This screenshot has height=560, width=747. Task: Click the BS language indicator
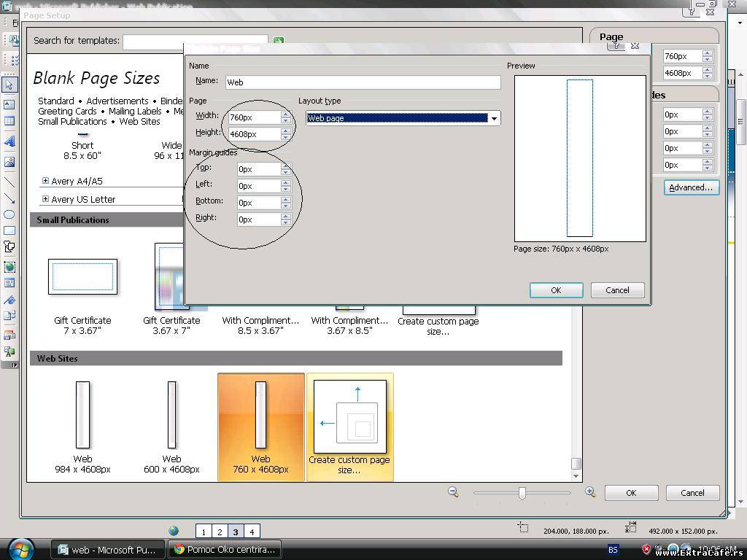coord(613,550)
